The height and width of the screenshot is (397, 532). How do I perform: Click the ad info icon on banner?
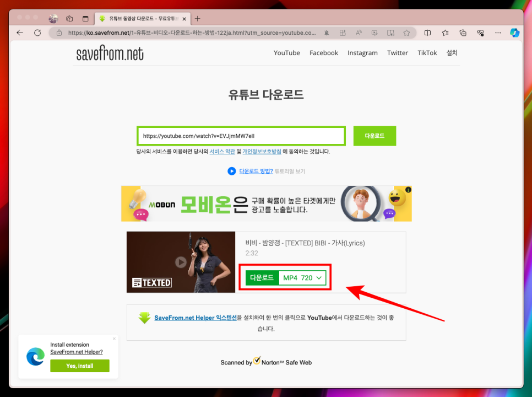tap(408, 190)
